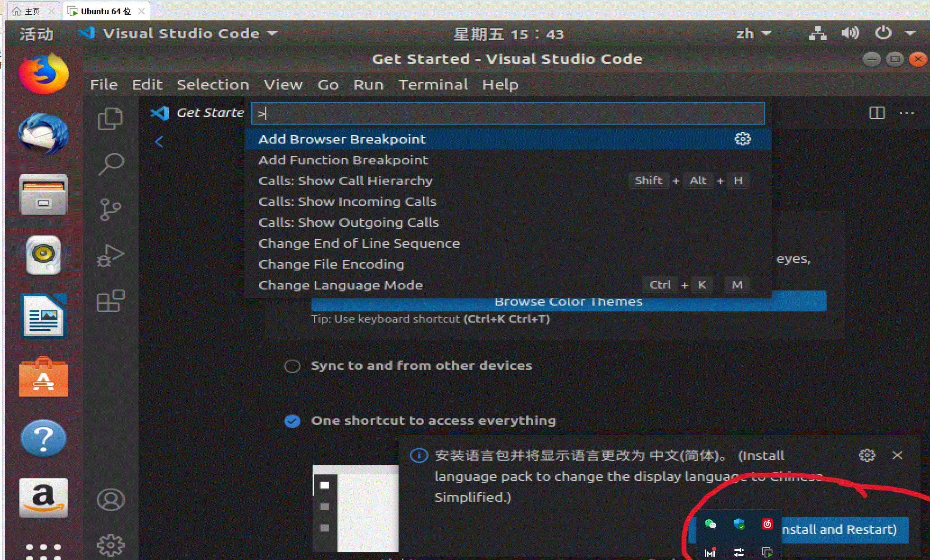
Task: Click the Browse Color Themes button
Action: click(x=569, y=301)
